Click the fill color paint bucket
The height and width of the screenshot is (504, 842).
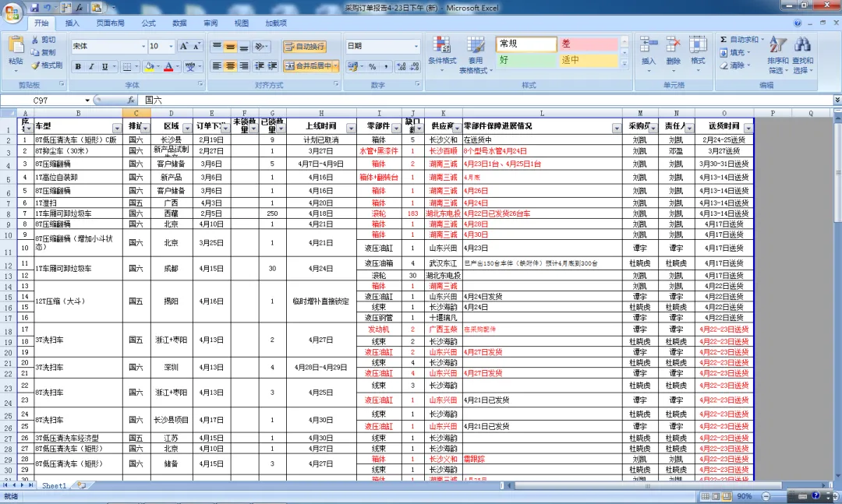pos(149,66)
